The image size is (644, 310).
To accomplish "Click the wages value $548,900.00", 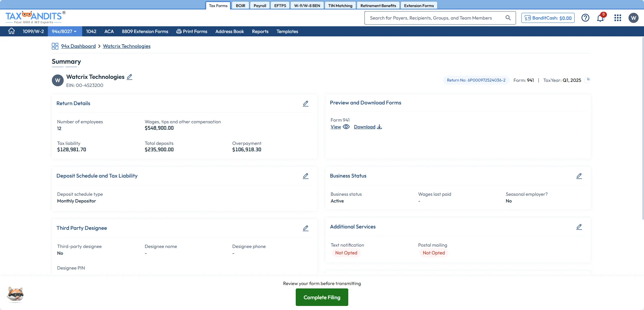I will coord(159,128).
